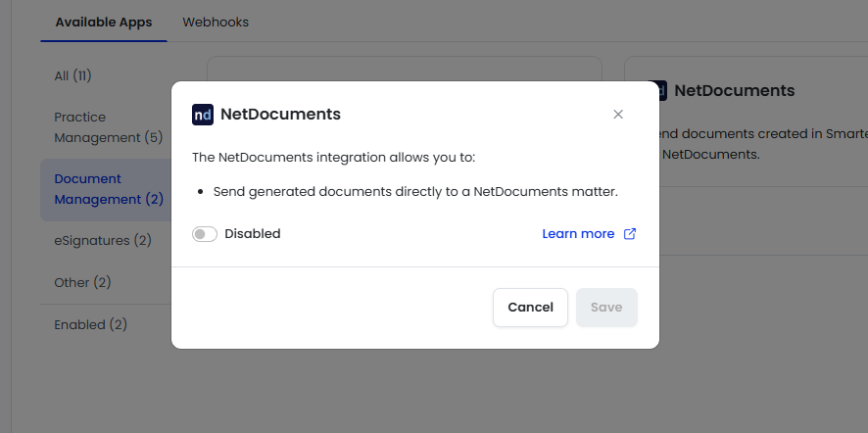Image resolution: width=868 pixels, height=433 pixels.
Task: Click the NetDocuments card title in background
Action: (x=734, y=91)
